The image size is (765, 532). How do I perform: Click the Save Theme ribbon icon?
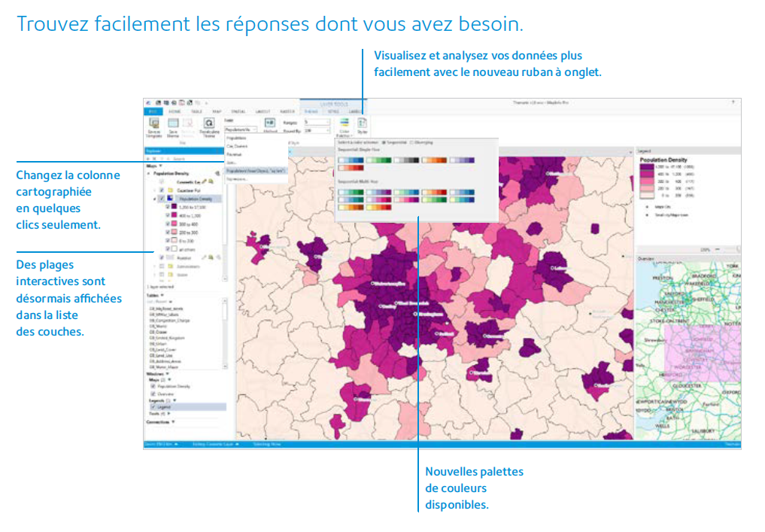click(x=173, y=124)
